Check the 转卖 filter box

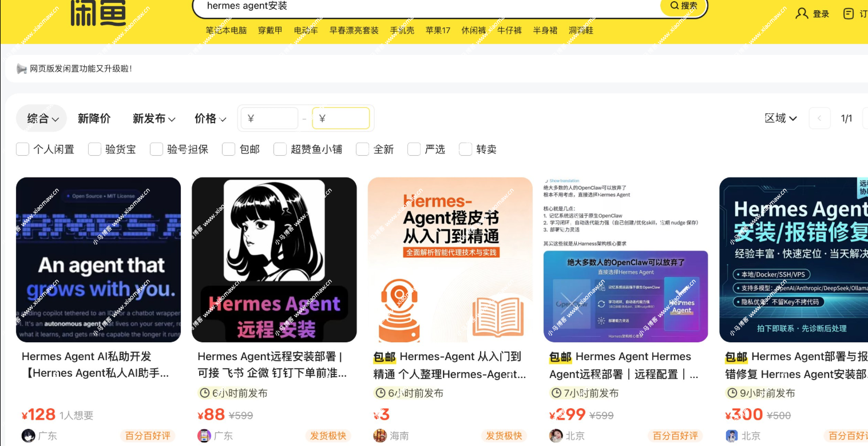(466, 149)
